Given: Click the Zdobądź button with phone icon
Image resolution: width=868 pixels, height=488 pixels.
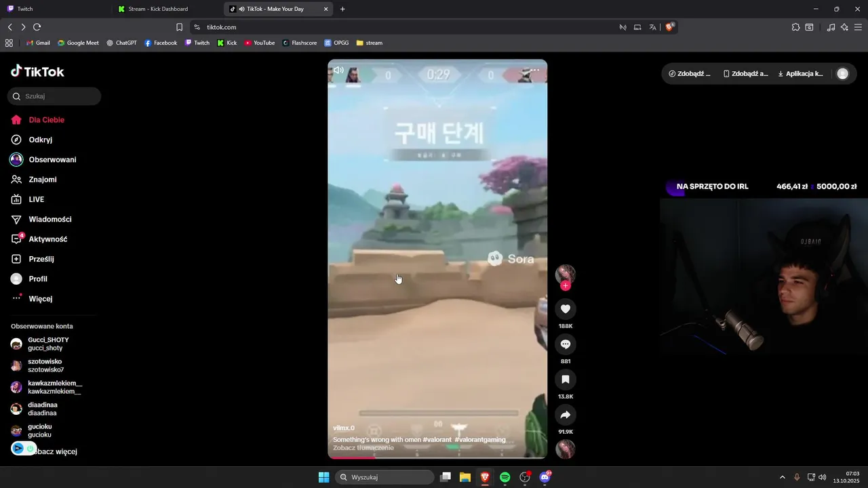Looking at the screenshot, I should 745,74.
